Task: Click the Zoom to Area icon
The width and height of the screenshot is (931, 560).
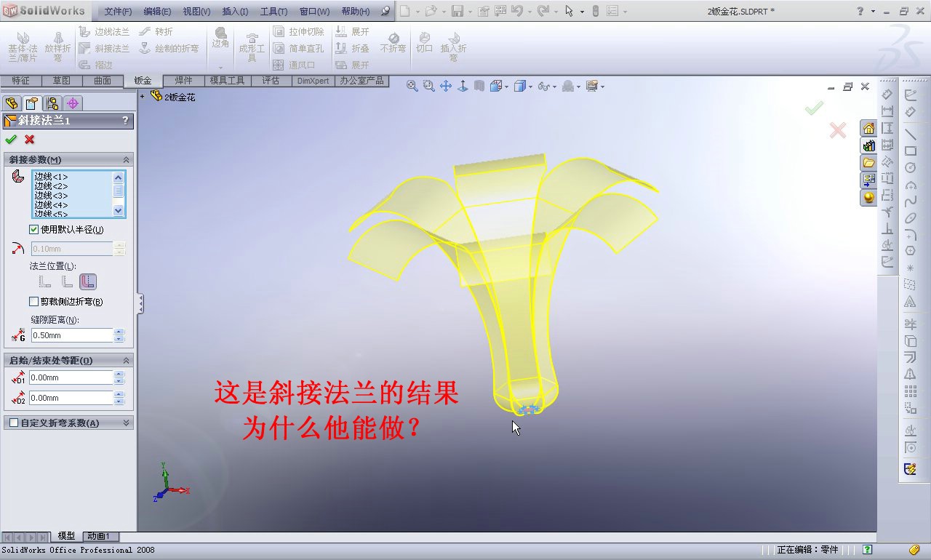Action: point(429,86)
